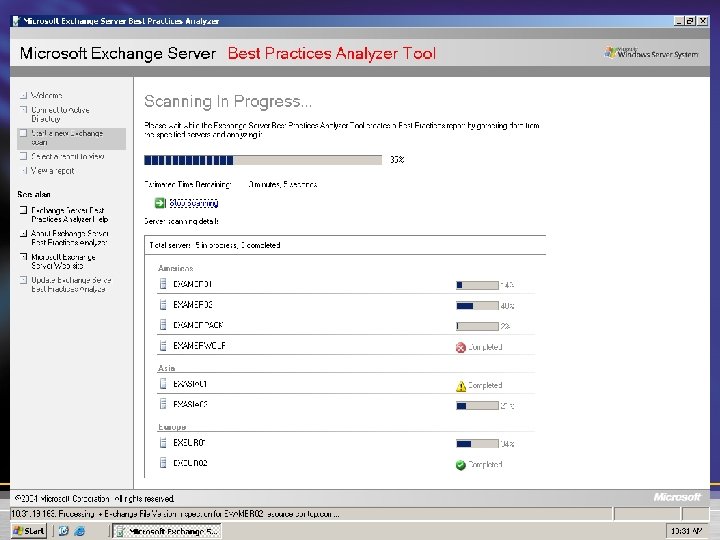Click Update Exchange Server Best Practices Analyzer
The height and width of the screenshot is (540, 720).
71,285
